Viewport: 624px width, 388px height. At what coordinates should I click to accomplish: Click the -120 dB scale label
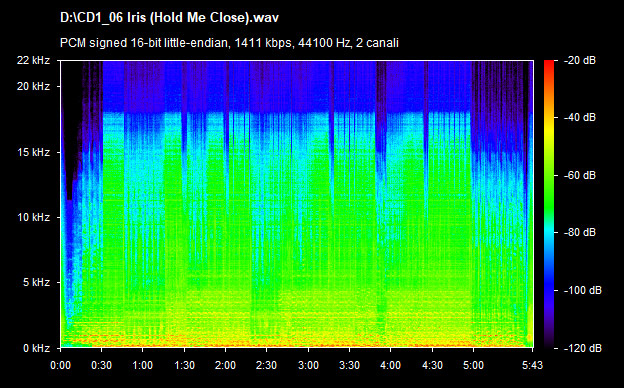[x=582, y=348]
